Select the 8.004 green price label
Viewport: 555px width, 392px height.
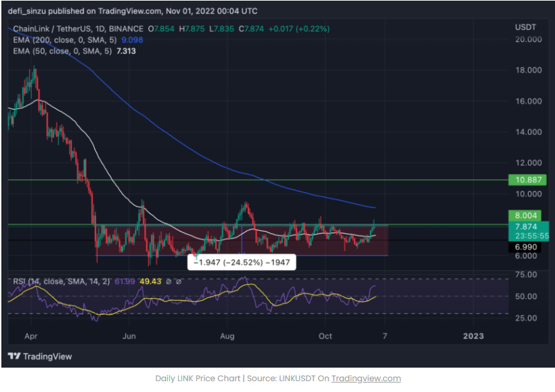click(525, 216)
